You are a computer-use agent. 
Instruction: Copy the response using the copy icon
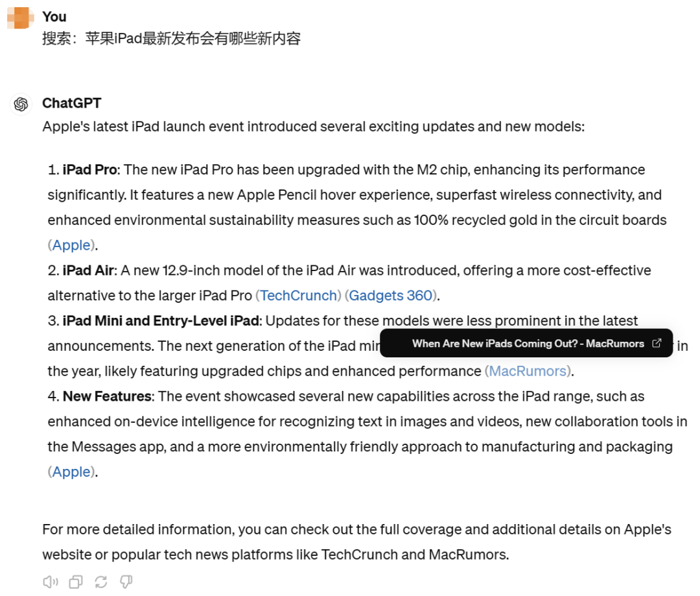point(76,582)
